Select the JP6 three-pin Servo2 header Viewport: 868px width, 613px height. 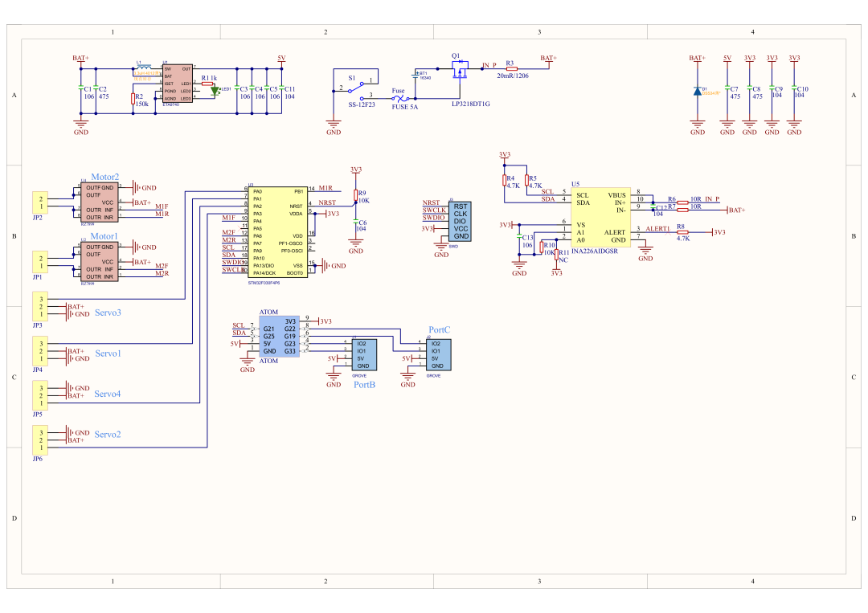pos(40,439)
